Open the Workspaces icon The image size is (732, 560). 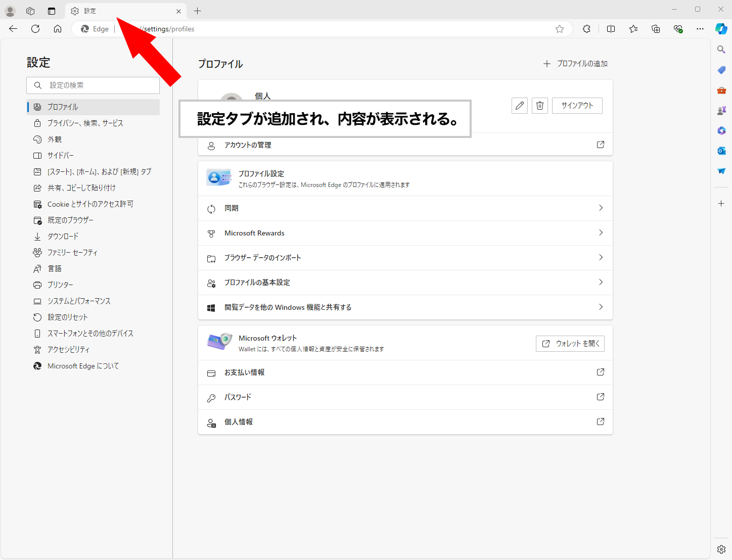tap(30, 11)
